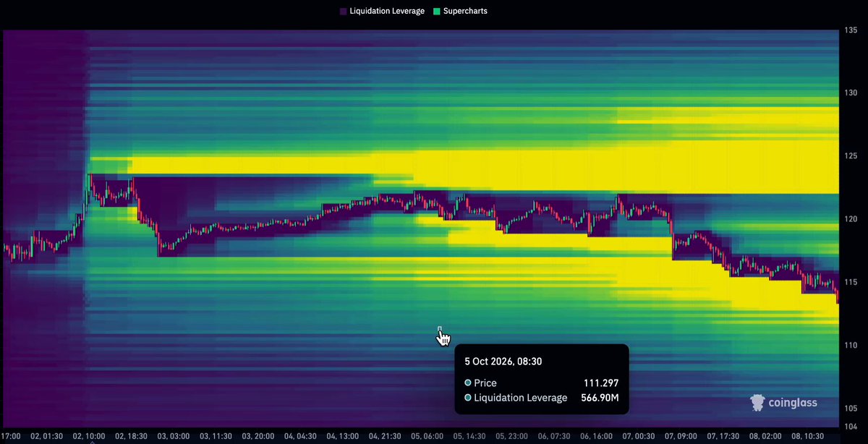Viewport: 868px width, 444px height.
Task: Click the 135 price axis label
Action: [850, 30]
